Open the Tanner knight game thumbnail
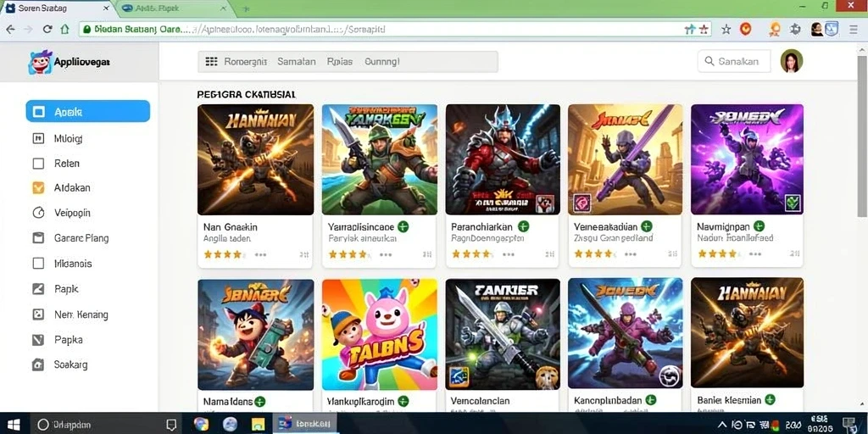 (x=503, y=334)
